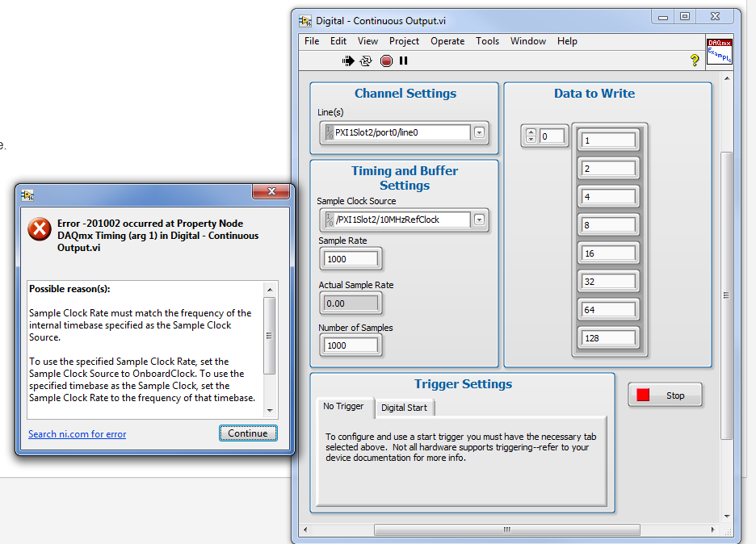756x544 pixels.
Task: Open the Operate menu
Action: pos(447,41)
